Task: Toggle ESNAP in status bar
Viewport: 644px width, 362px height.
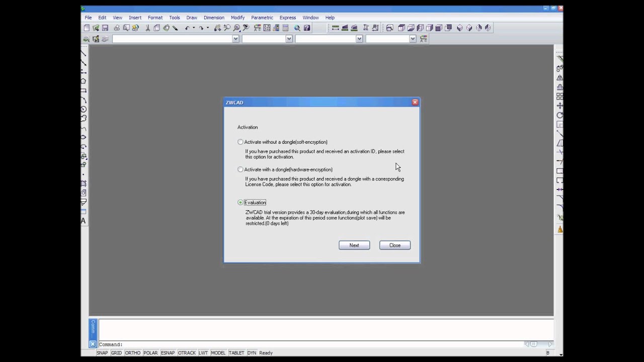Action: coord(168,353)
